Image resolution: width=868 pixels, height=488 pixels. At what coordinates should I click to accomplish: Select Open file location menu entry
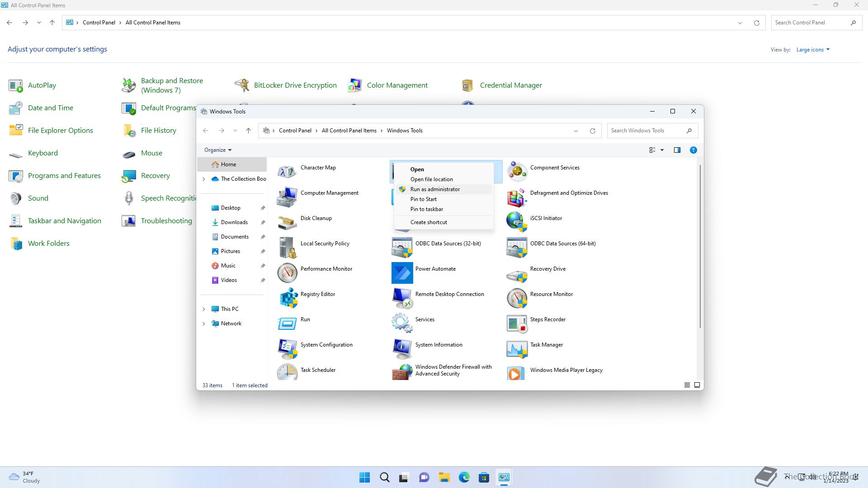pyautogui.click(x=443, y=179)
